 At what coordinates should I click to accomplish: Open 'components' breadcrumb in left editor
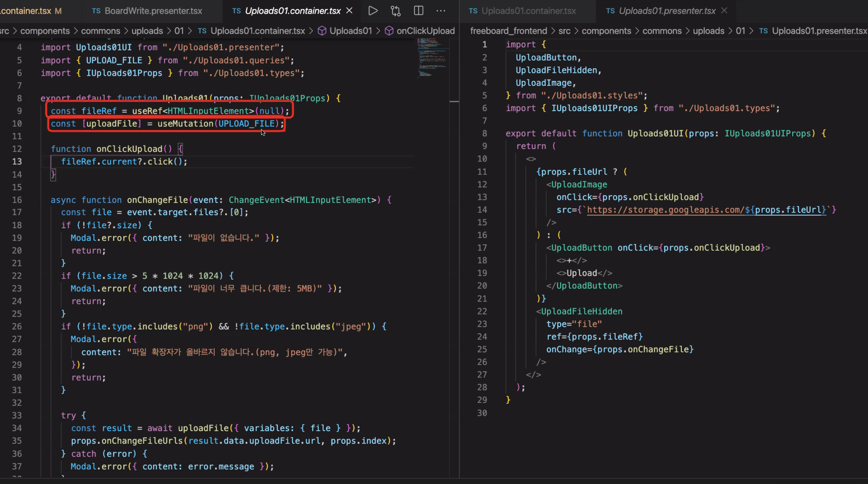click(45, 31)
